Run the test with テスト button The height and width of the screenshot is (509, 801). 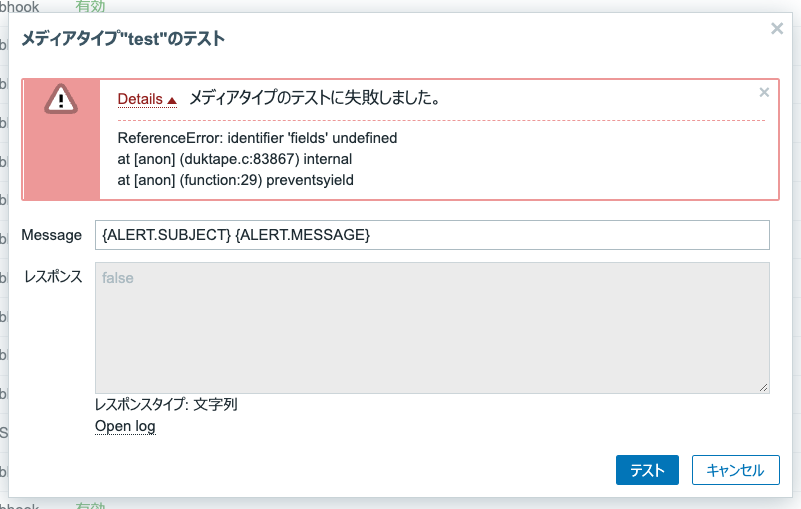click(x=647, y=470)
